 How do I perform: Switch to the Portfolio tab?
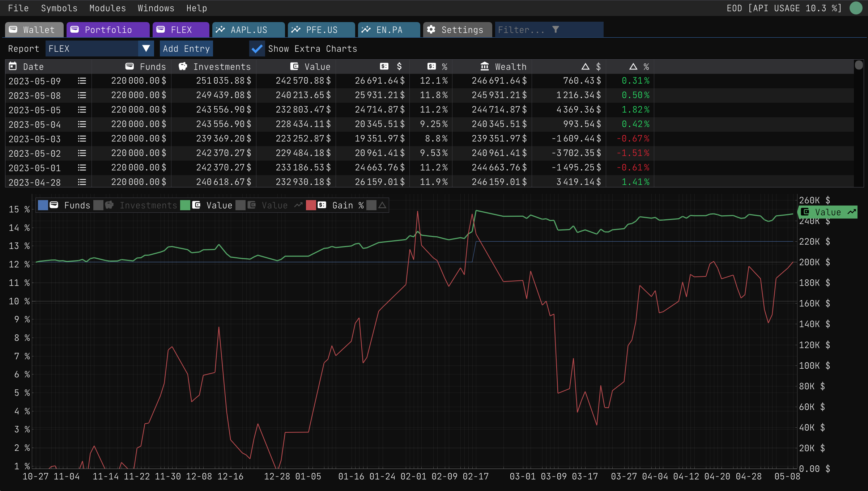coord(108,30)
